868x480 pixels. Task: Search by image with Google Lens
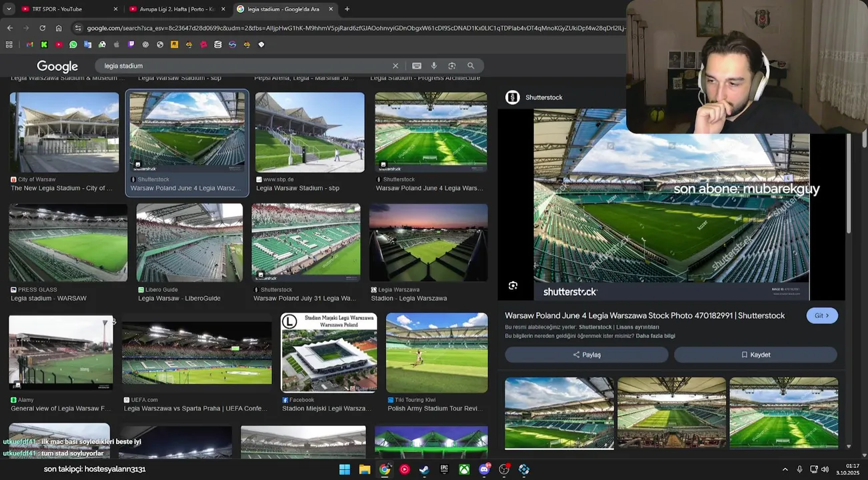click(452, 66)
